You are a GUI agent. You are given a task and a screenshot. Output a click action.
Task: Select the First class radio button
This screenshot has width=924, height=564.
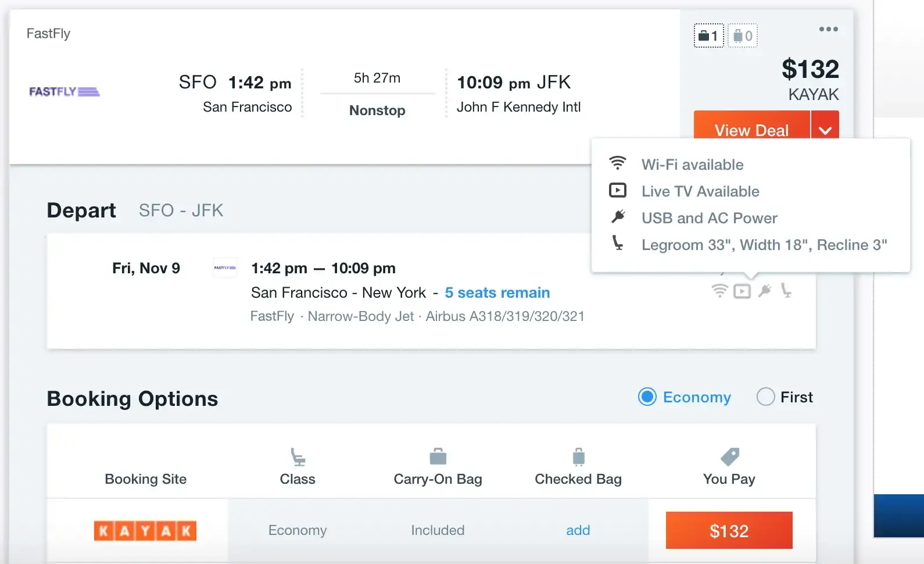click(766, 397)
